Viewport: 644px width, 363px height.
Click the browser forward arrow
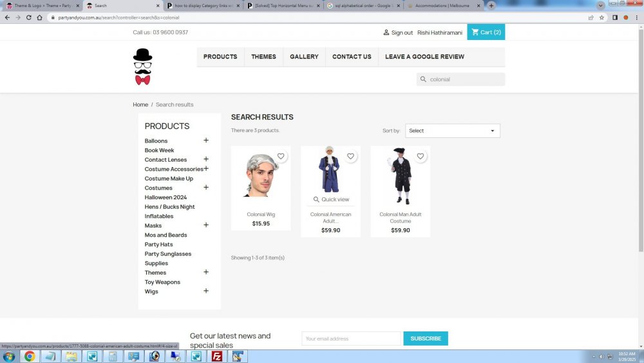click(x=17, y=17)
